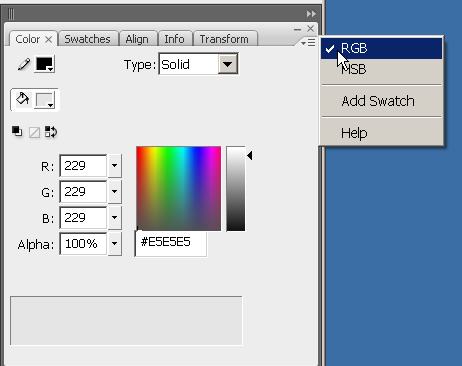Click the brightness gradient bar
Screen dimensions: 462x366
pos(236,188)
